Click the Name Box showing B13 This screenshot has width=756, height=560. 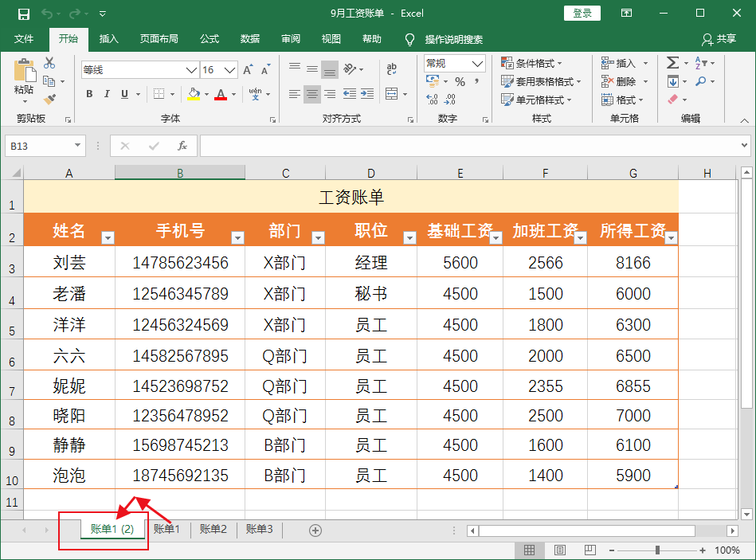(38, 146)
